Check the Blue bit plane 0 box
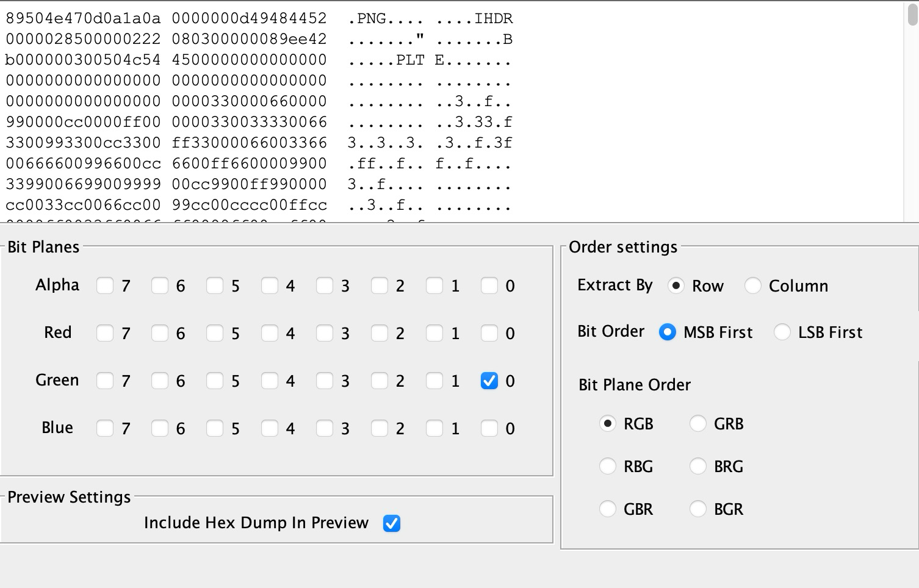Image resolution: width=919 pixels, height=588 pixels. 489,428
